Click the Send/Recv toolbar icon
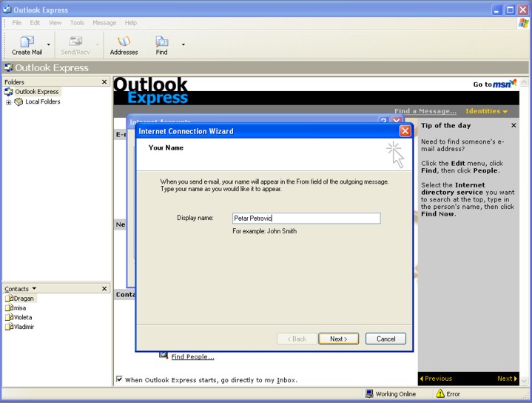Image resolution: width=532 pixels, height=403 pixels. [75, 41]
